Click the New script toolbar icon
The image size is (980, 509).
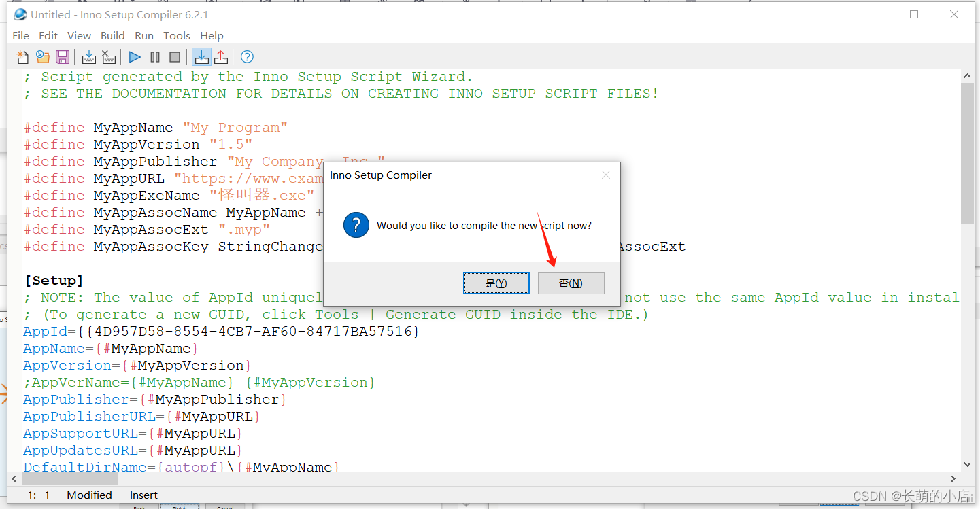(22, 57)
